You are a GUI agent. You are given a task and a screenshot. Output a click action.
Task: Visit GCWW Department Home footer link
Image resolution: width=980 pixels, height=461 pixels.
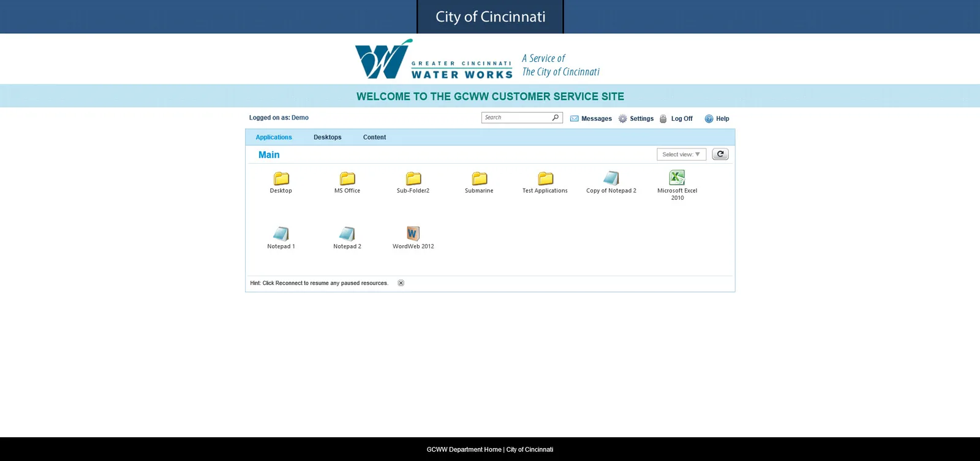pos(464,449)
